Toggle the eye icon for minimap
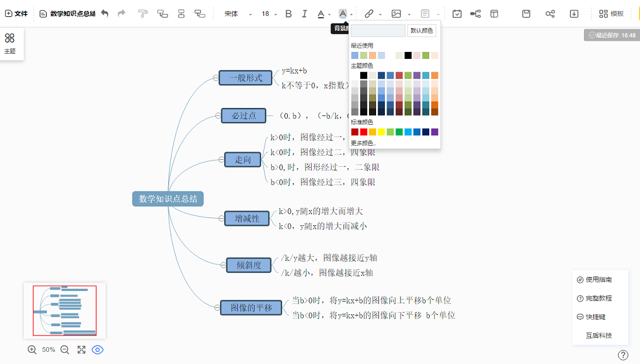The width and height of the screenshot is (640, 364). [98, 349]
